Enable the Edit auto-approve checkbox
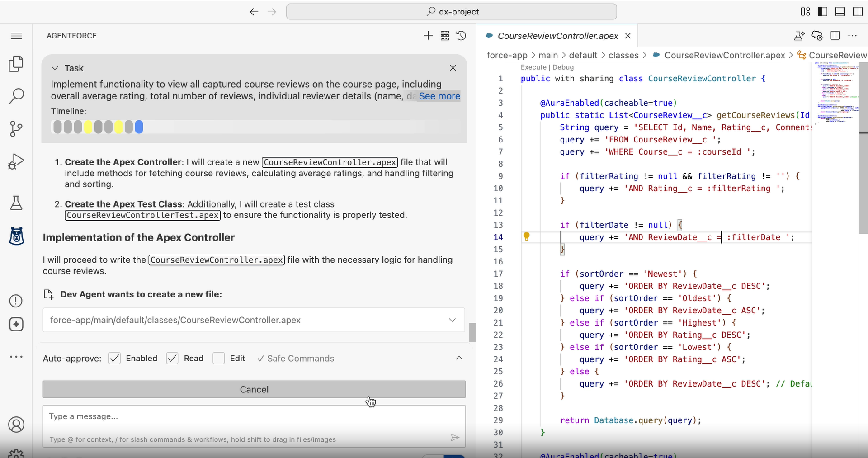 click(x=219, y=359)
